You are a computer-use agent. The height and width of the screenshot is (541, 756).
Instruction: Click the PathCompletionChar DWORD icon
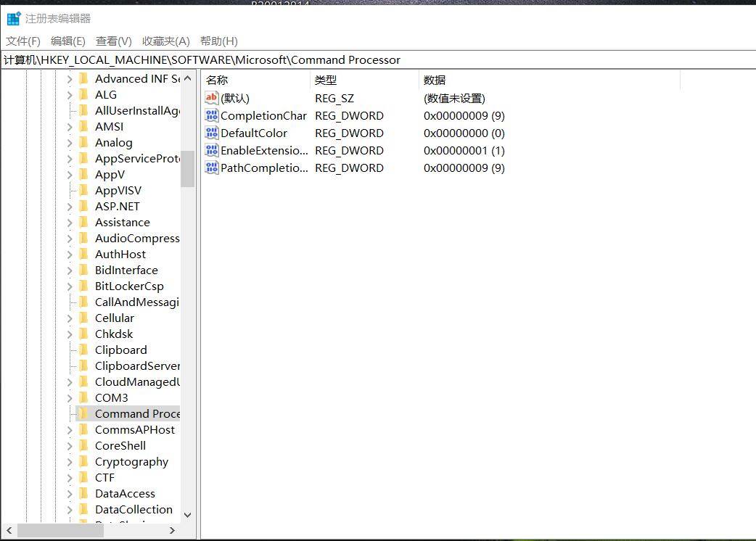click(x=212, y=168)
